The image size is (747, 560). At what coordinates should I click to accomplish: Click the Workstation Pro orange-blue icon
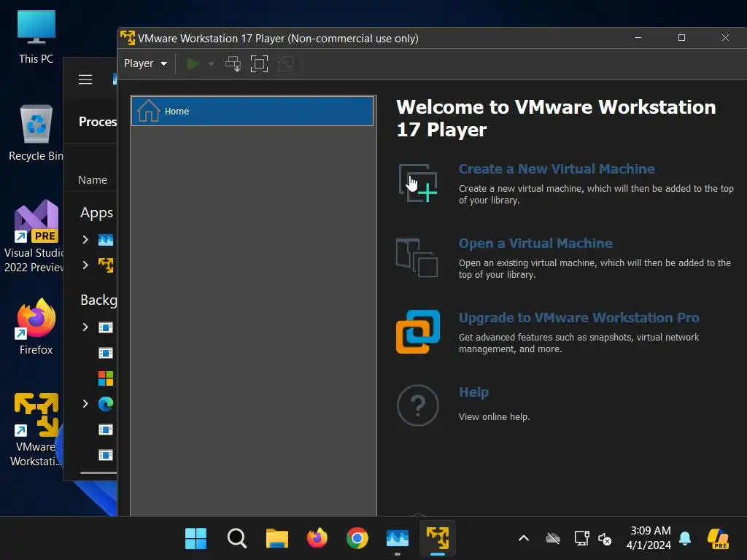tap(418, 332)
